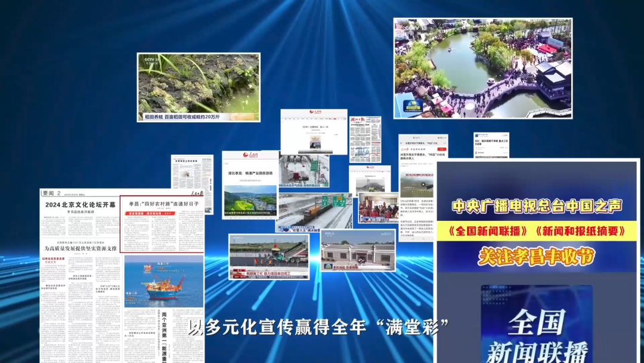
Task: Click the 人民日报 masthead on the 要闻 newspaper page
Action: pyautogui.click(x=197, y=193)
